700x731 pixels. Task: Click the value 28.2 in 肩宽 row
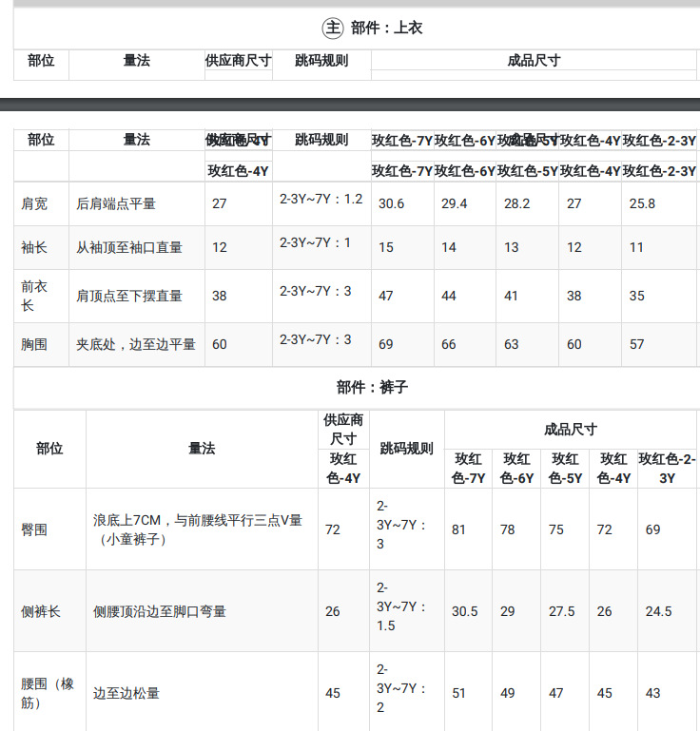coord(516,203)
